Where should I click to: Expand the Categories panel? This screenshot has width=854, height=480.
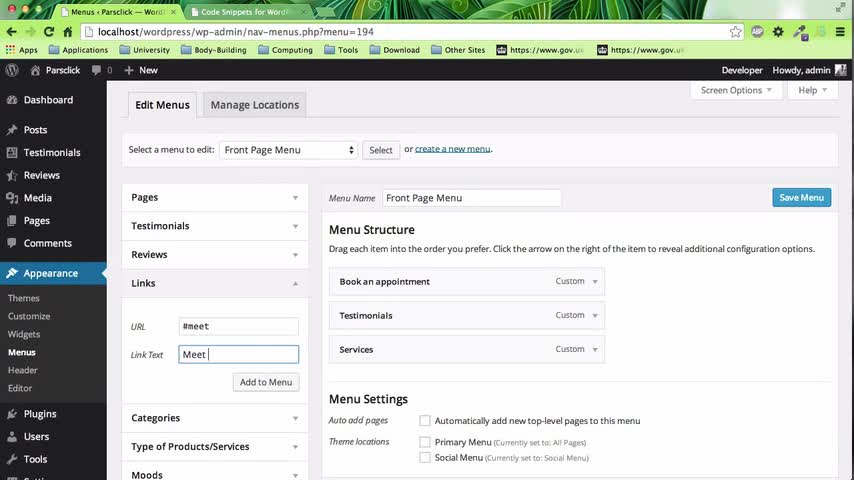[295, 418]
